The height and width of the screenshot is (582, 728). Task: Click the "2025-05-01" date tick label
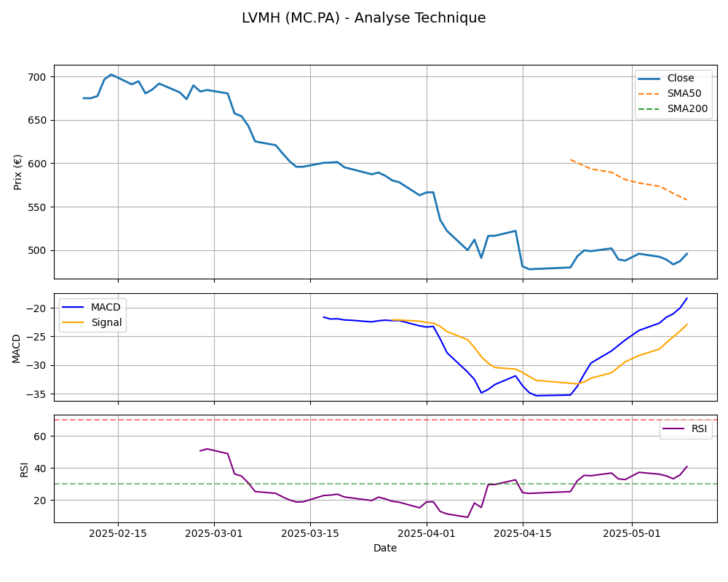click(x=632, y=534)
